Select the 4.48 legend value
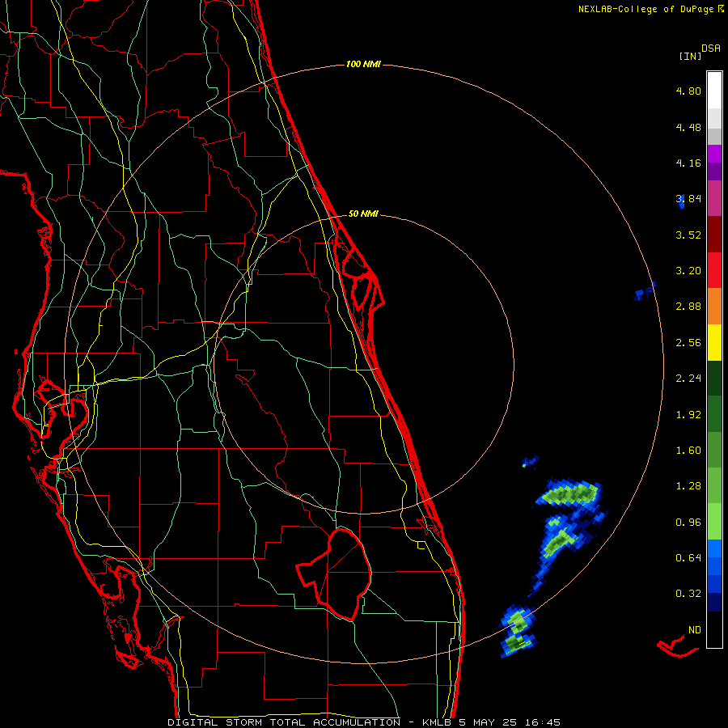 click(688, 127)
